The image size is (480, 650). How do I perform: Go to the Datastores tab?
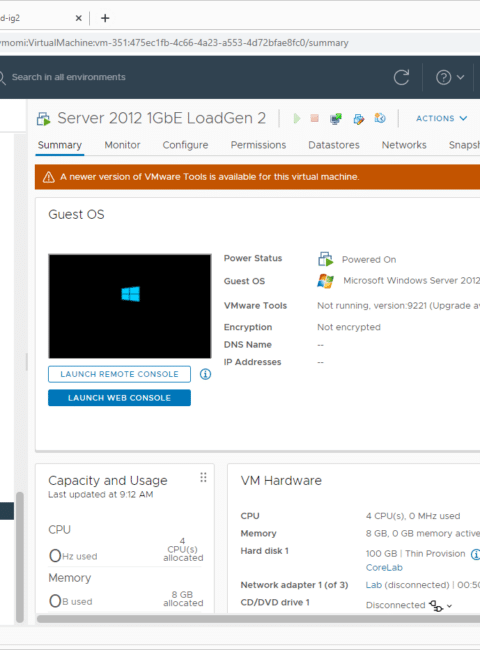point(334,145)
